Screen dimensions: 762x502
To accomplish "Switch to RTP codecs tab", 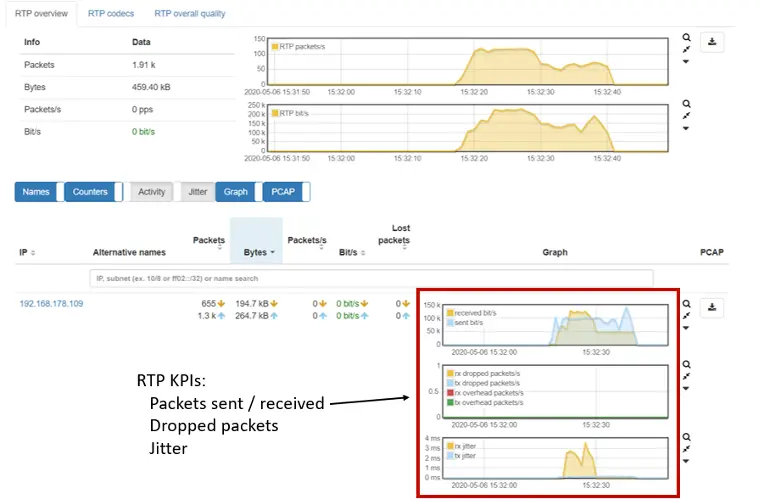I will click(111, 14).
